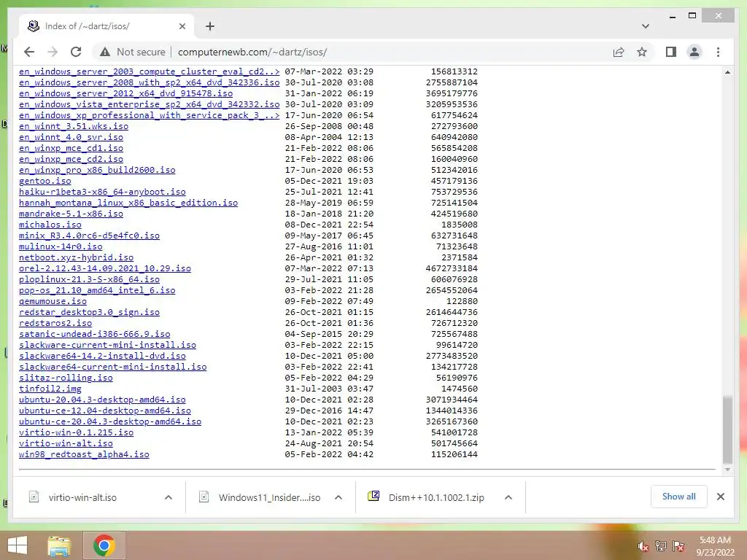Click the forward navigation arrow
The height and width of the screenshot is (560, 747).
click(x=53, y=52)
